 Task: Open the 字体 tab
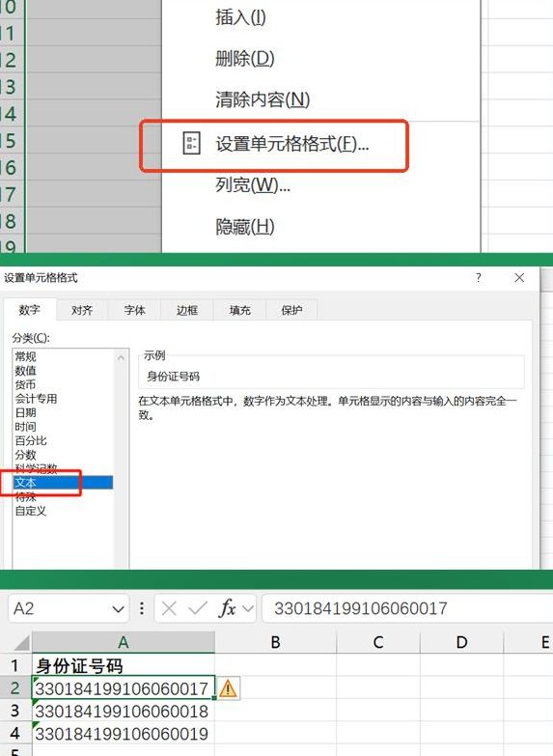pos(134,310)
